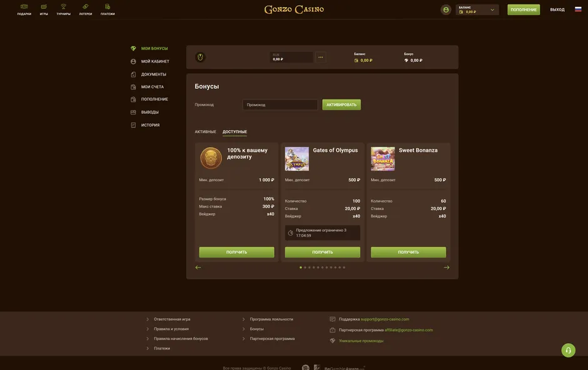Viewport: 588px width, 370px height.
Task: Open footer link Правила начисления бонусов
Action: coord(181,339)
